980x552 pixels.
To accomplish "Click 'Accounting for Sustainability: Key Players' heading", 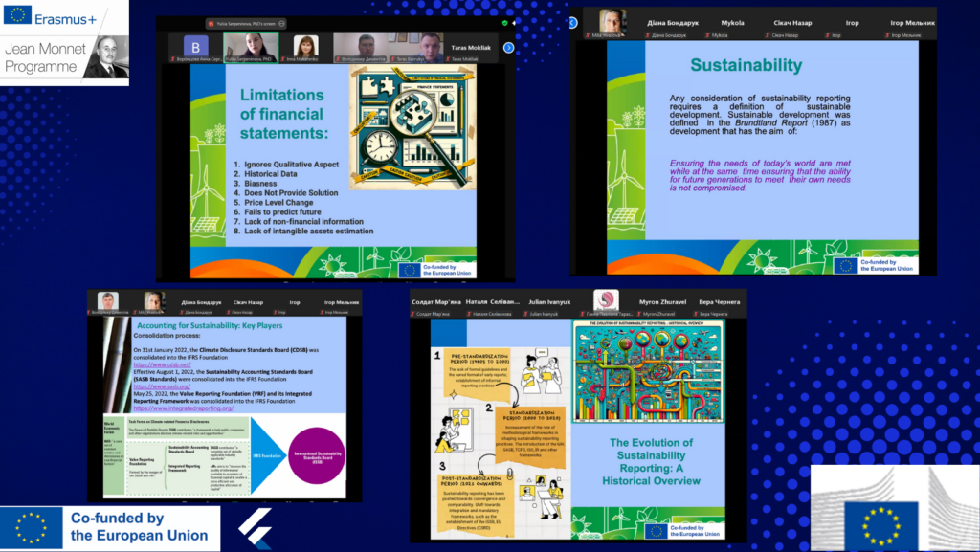I will pos(210,325).
